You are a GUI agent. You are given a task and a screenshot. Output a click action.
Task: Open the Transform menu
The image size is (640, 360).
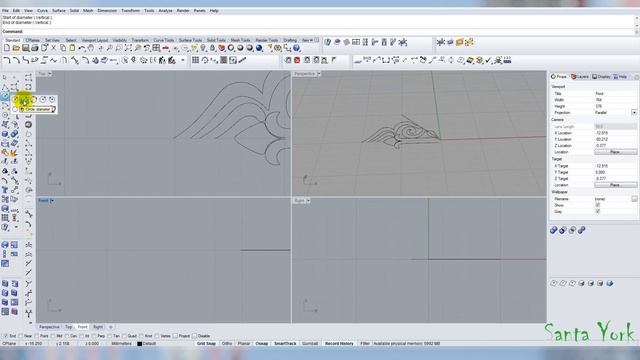click(131, 11)
